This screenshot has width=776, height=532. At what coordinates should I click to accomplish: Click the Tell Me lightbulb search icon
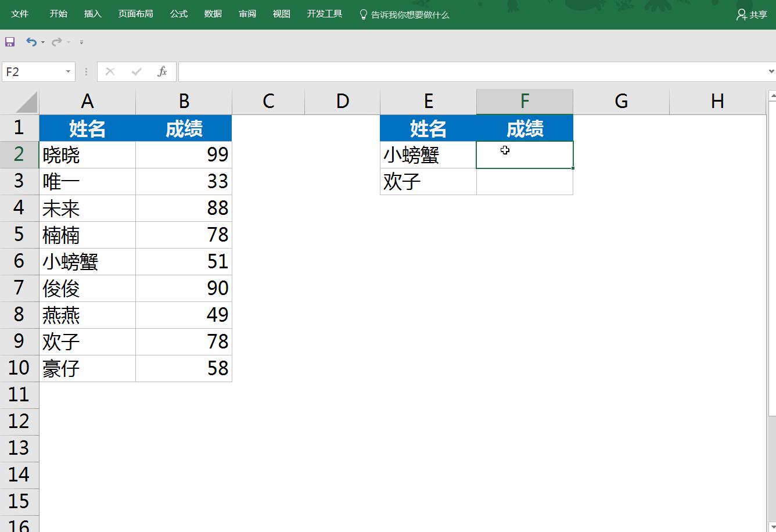point(364,15)
